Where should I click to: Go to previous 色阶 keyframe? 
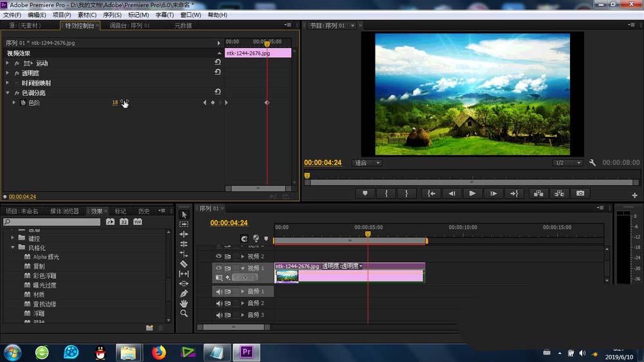[205, 102]
